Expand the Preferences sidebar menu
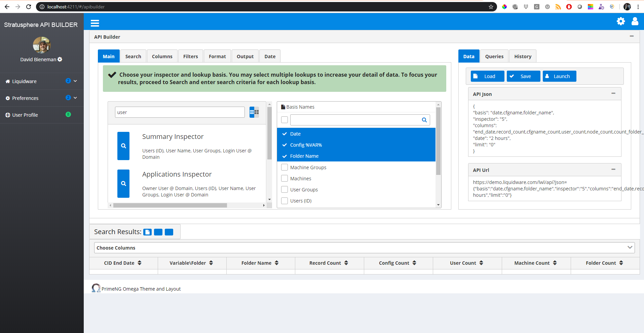Screen dimensions: 644x333 (42, 98)
